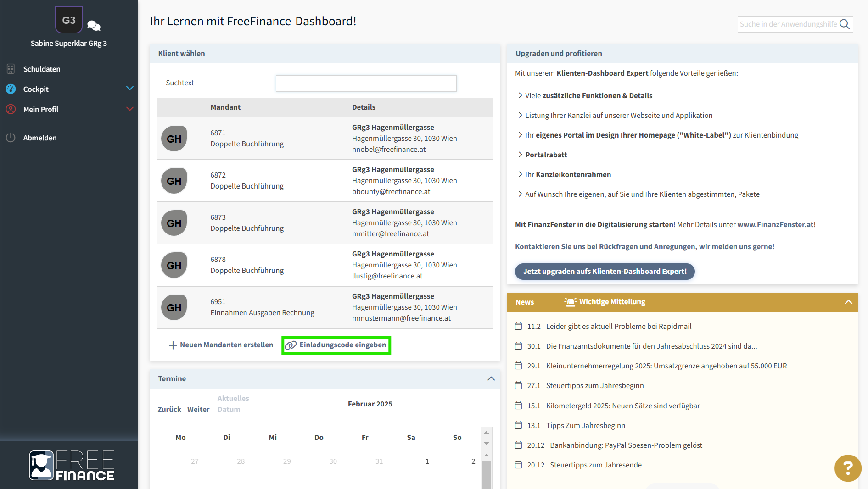The height and width of the screenshot is (489, 868).
Task: Click Jetzt upgraden aufs Klienten-Dashboard Expert
Action: (605, 271)
